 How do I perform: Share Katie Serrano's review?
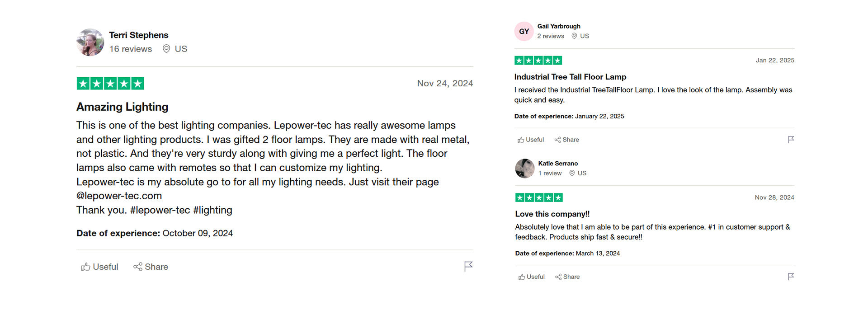(x=567, y=277)
